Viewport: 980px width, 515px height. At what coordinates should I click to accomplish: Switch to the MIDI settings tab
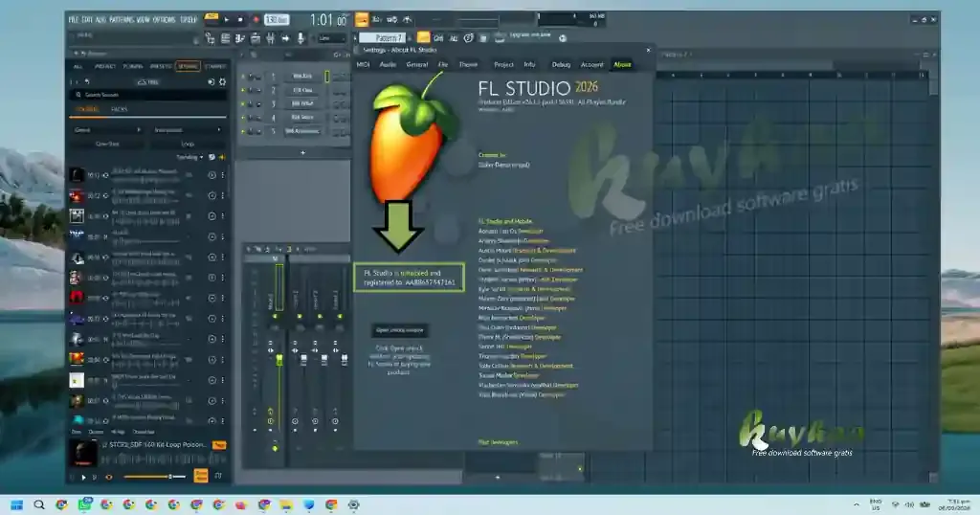tap(363, 64)
